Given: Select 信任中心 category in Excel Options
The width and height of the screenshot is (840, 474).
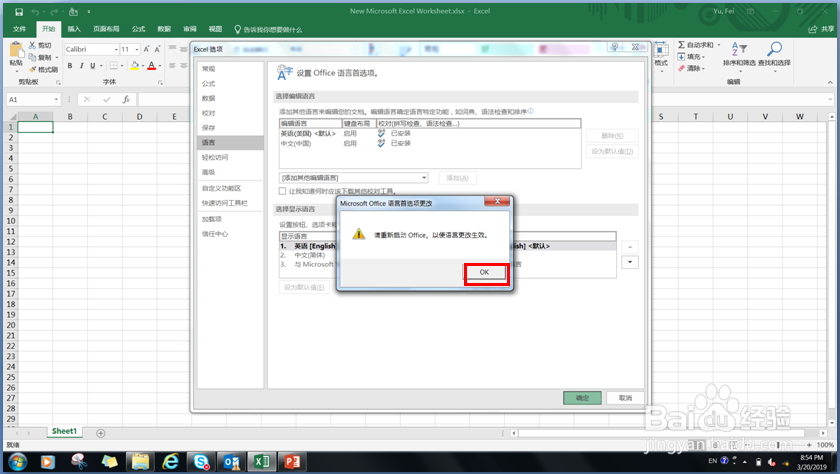Looking at the screenshot, I should tap(230, 234).
